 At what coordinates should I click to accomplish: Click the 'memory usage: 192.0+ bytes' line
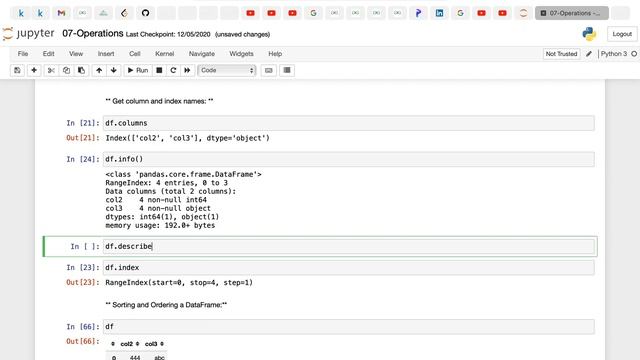coord(160,225)
